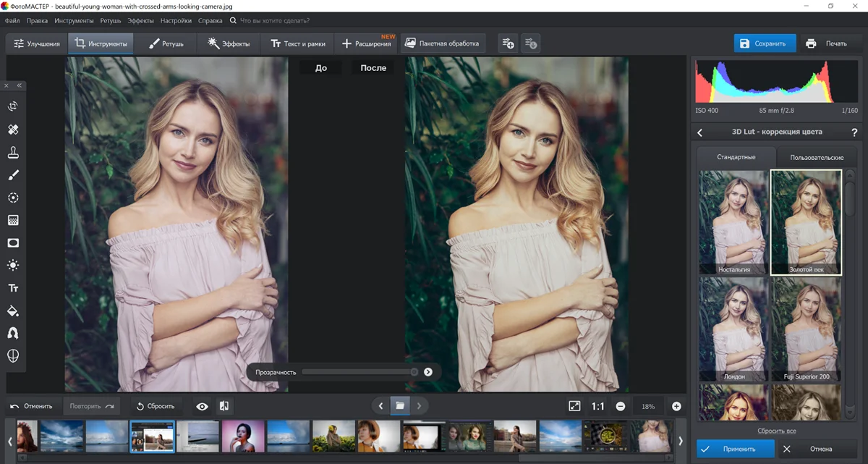This screenshot has width=868, height=464.
Task: Click the preset history icon in top toolbar
Action: 530,43
